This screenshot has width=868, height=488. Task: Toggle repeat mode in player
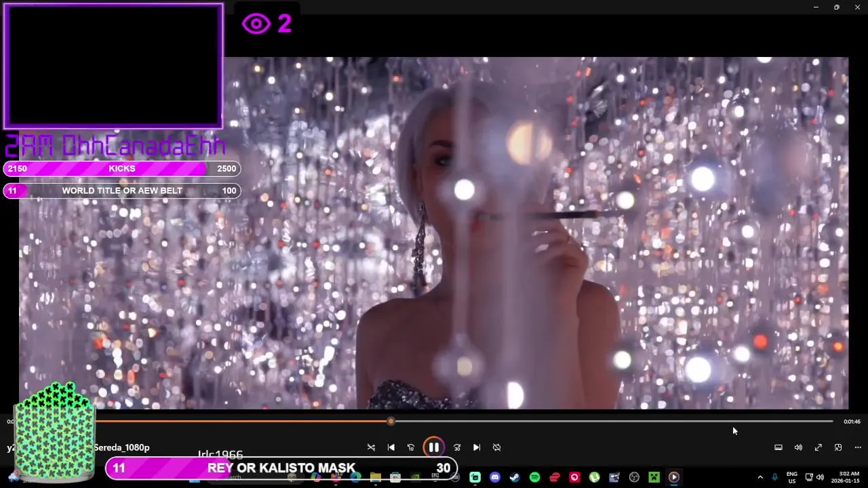click(x=496, y=447)
